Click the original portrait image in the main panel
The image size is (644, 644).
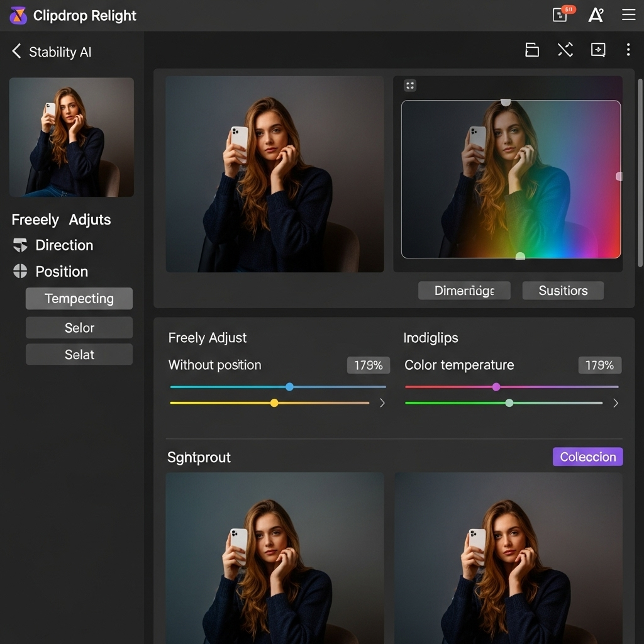click(275, 174)
